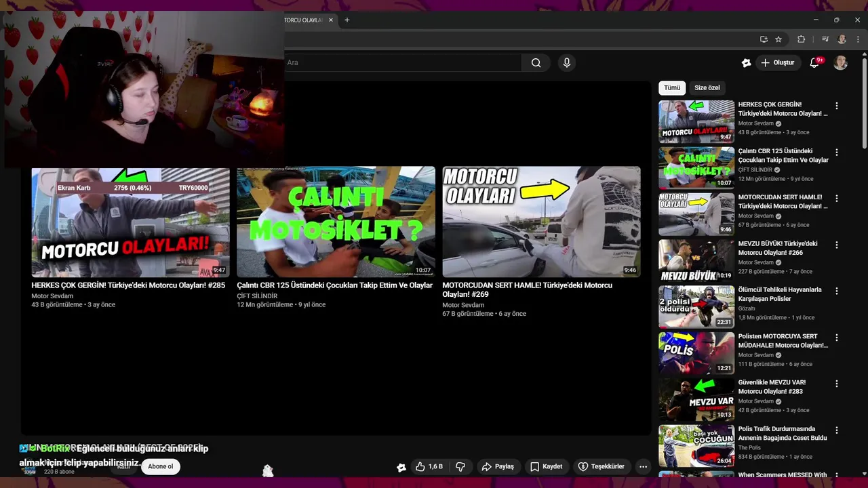
Task: Open sidebar title Güvenlikle MEVZU VAR #283
Action: (x=772, y=387)
